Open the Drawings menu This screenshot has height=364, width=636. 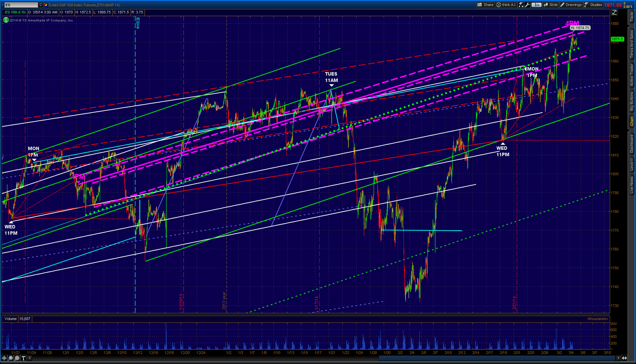tap(571, 5)
